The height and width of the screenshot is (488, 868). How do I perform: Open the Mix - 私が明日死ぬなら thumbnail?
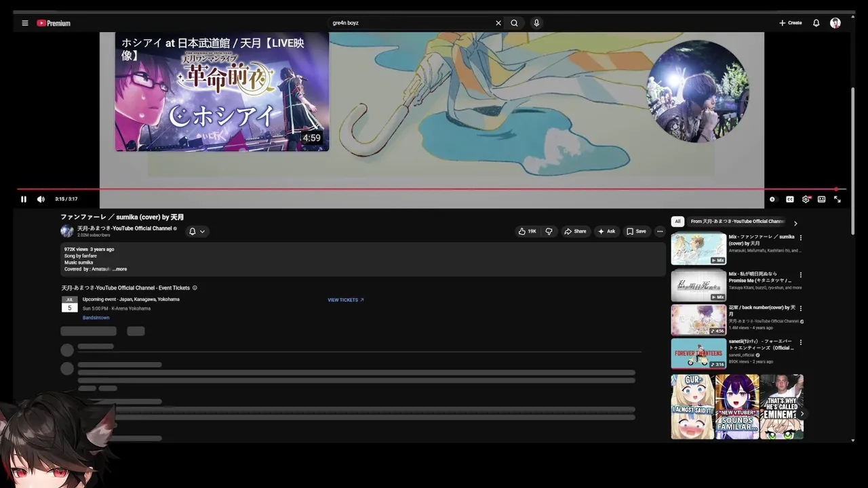698,285
